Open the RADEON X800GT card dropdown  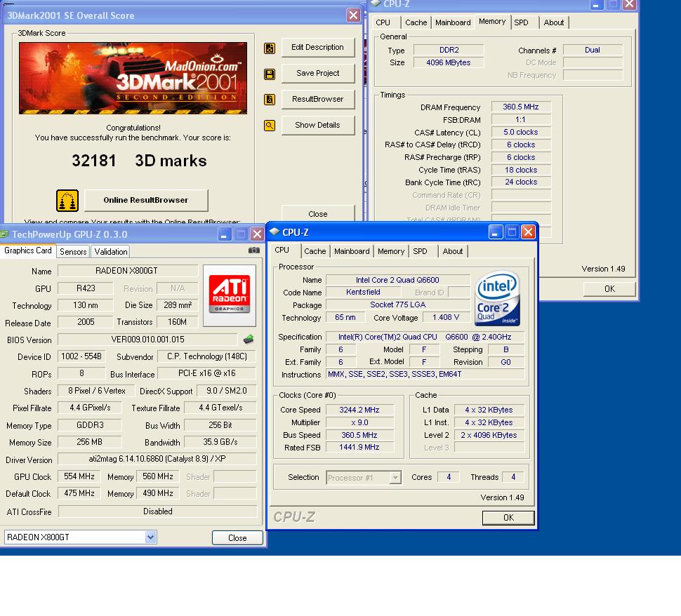pyautogui.click(x=150, y=537)
